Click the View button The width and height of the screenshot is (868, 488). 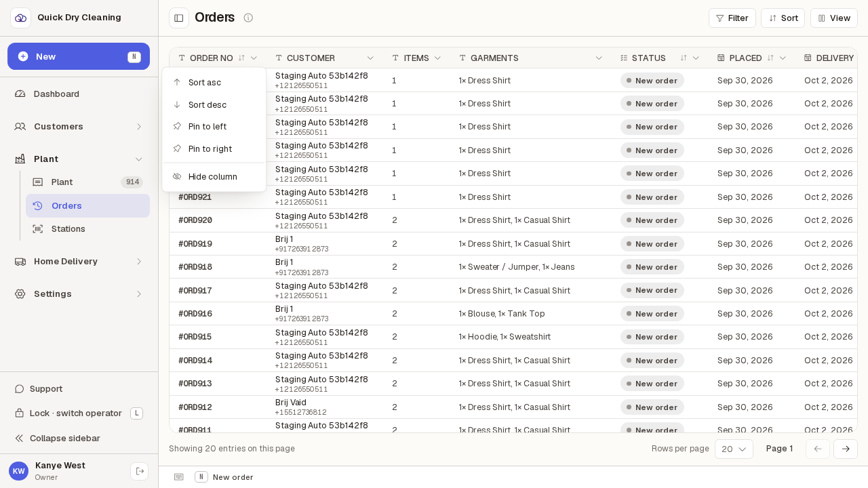click(x=834, y=18)
